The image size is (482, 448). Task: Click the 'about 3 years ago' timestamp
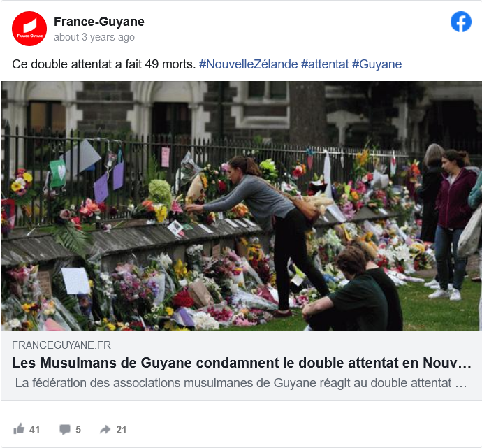[94, 37]
